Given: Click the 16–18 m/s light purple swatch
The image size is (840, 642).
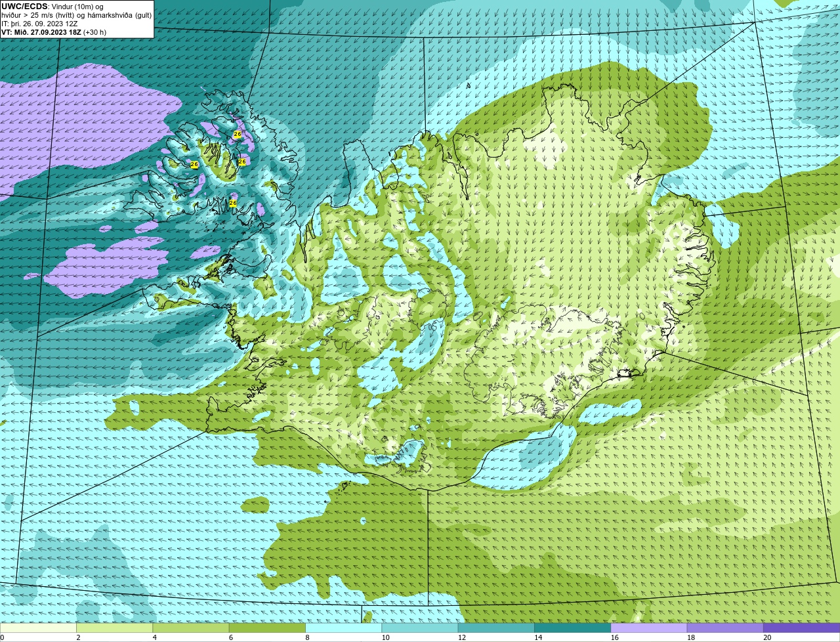Looking at the screenshot, I should tap(649, 628).
